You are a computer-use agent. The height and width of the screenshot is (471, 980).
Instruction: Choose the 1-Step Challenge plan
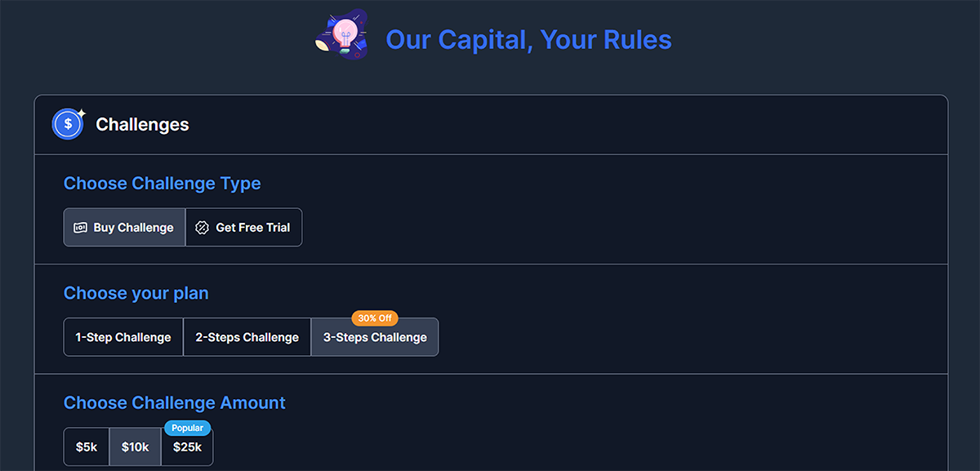(123, 337)
